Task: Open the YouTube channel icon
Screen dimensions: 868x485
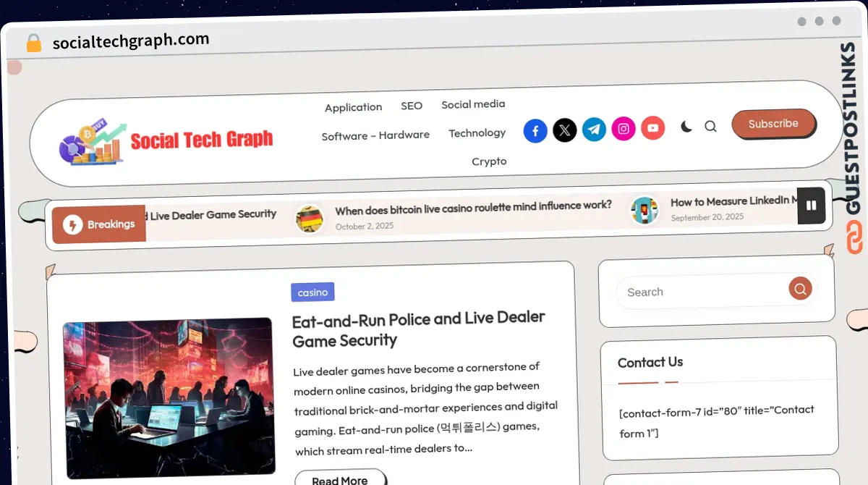Action: [x=652, y=127]
